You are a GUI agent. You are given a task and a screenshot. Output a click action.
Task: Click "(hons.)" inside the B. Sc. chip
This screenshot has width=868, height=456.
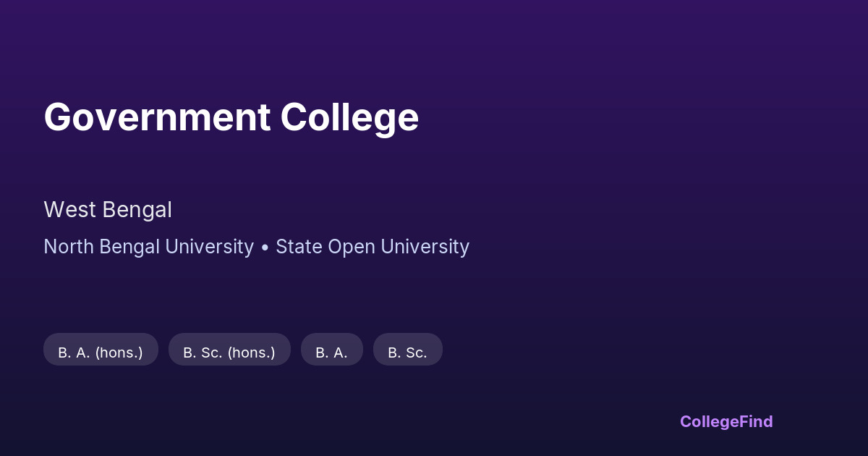251,352
